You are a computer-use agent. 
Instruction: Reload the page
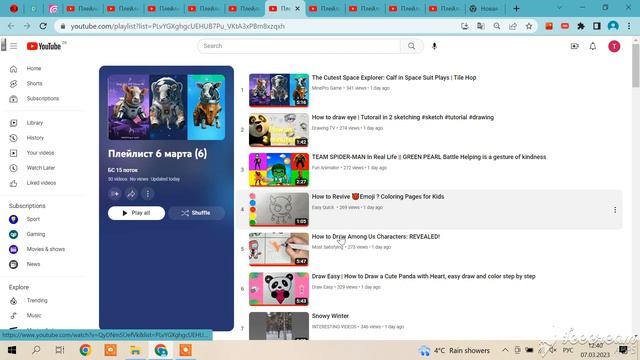click(x=43, y=26)
